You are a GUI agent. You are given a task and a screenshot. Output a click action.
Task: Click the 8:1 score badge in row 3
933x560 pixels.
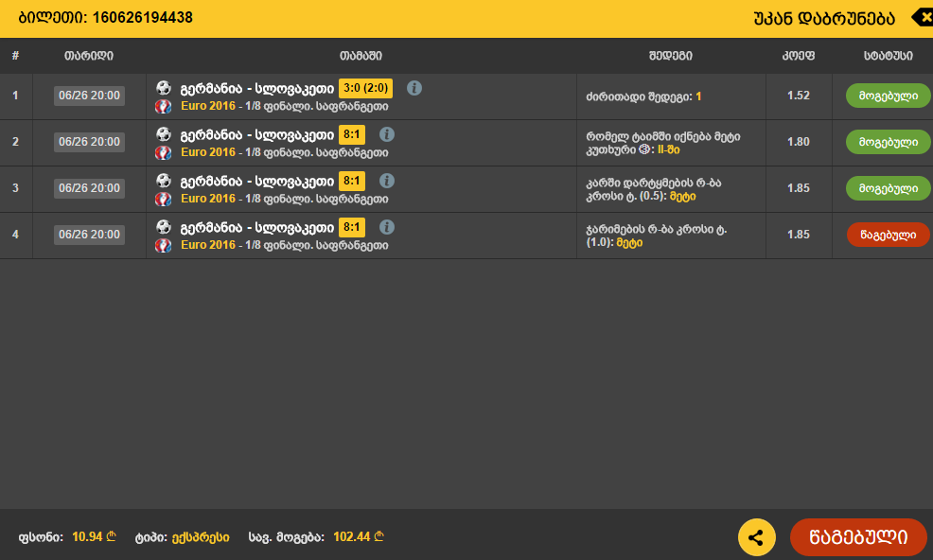[x=352, y=181]
